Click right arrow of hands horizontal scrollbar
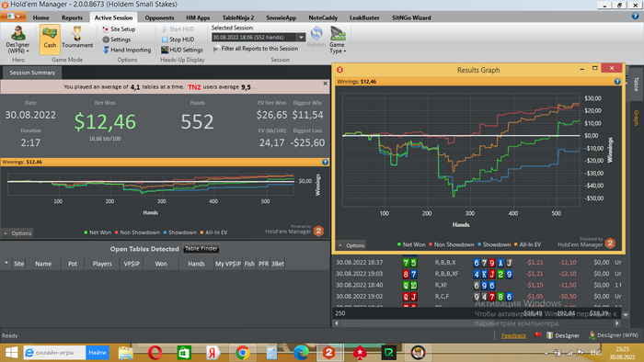This screenshot has height=362, width=644. point(617,323)
